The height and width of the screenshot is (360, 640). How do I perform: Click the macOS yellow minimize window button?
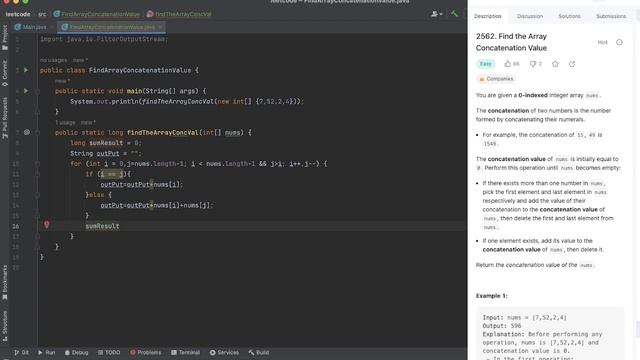16,1
